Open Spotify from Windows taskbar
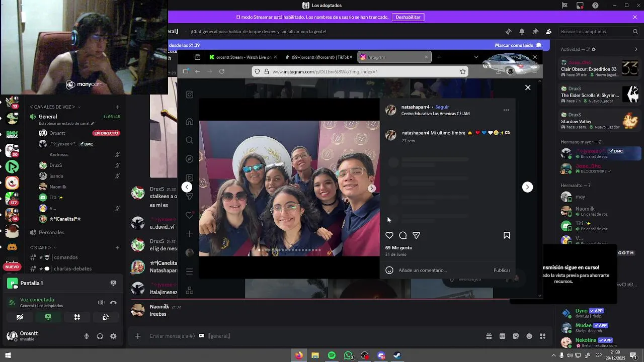Screen dimensions: 644x362 point(332,355)
